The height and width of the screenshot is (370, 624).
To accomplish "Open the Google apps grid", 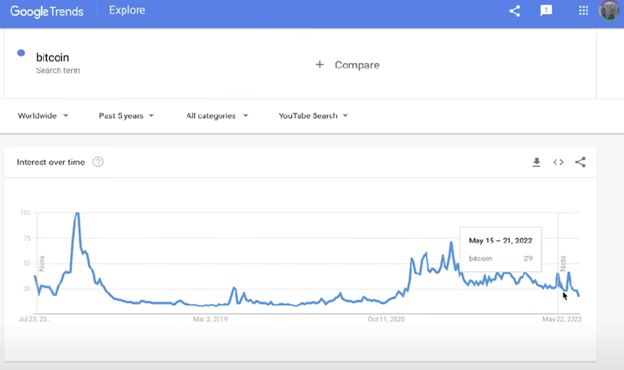I will [x=583, y=11].
